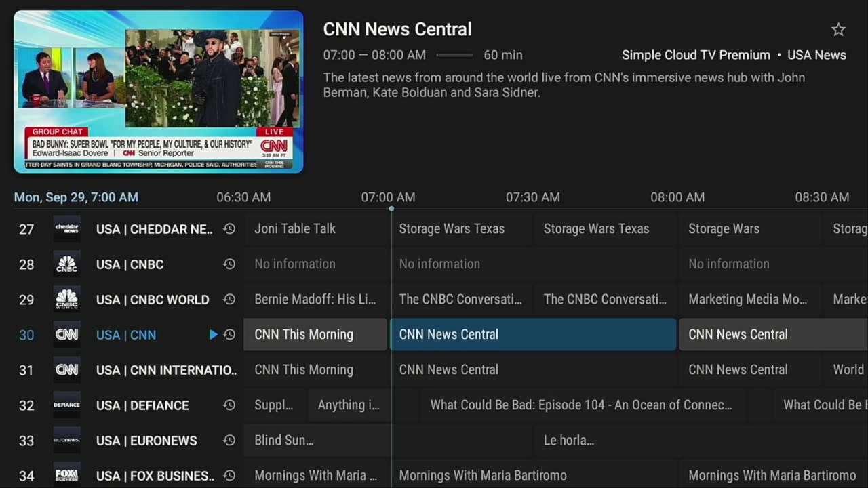Click the 08:00 AM time header
Screen dimensions: 868x488
pyautogui.click(x=677, y=197)
